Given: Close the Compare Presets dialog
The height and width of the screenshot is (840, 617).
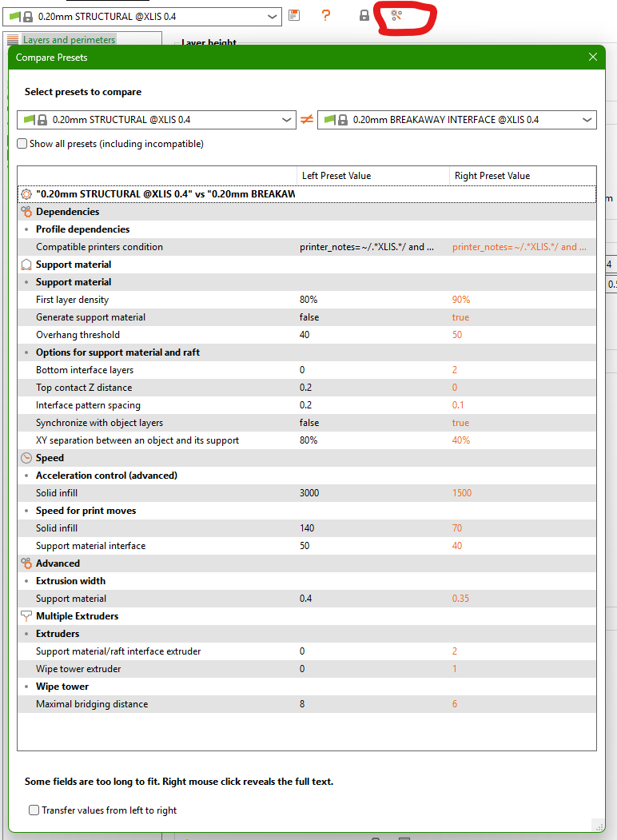Looking at the screenshot, I should point(593,57).
